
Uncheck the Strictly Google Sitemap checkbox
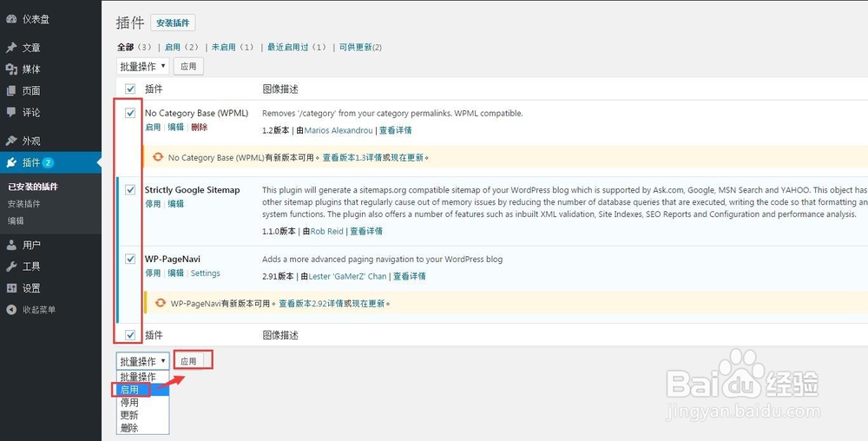click(x=130, y=190)
